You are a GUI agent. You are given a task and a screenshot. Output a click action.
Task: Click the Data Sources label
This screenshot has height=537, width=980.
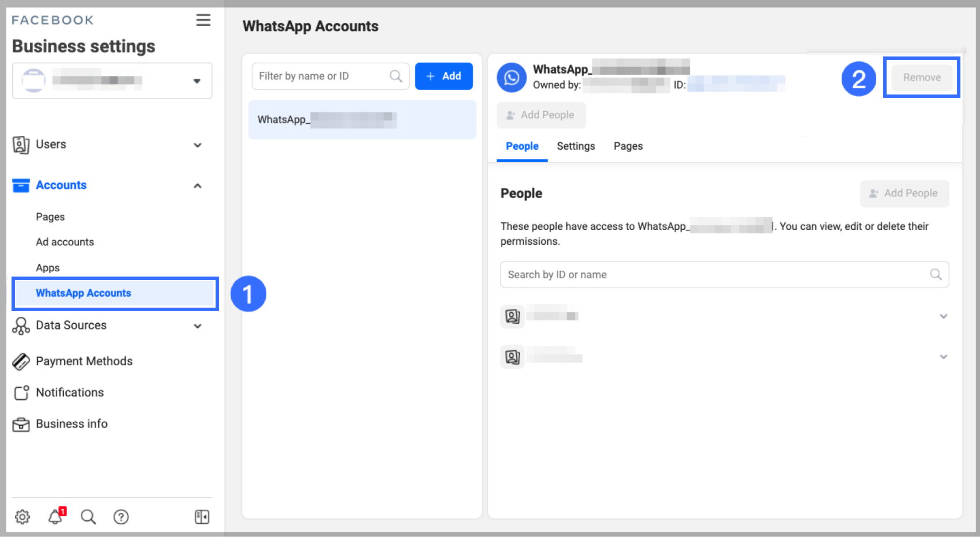71,326
